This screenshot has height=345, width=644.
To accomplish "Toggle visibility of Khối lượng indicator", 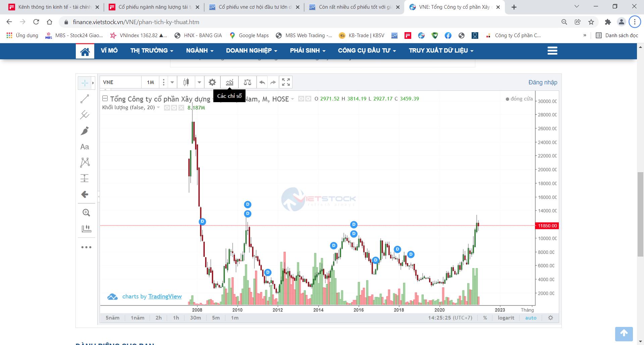I will click(x=167, y=108).
